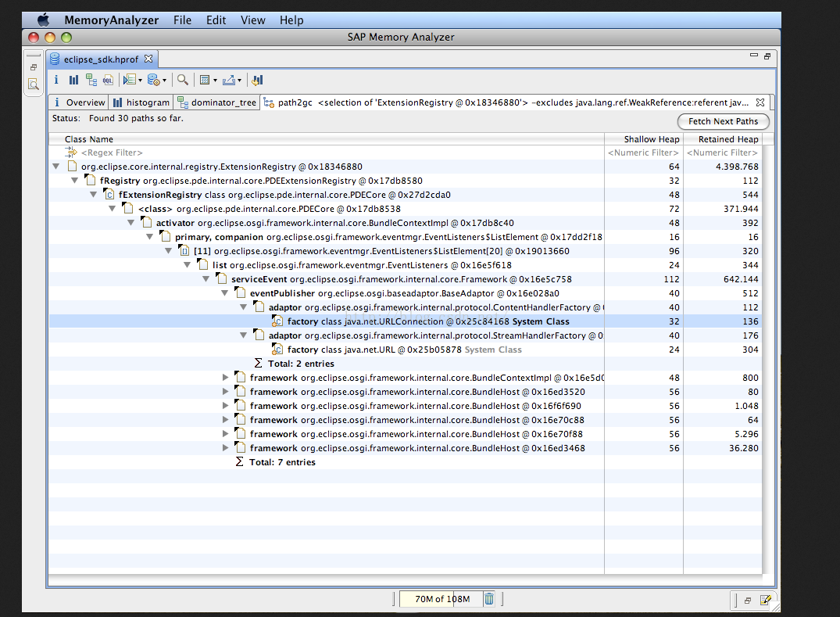Image resolution: width=840 pixels, height=617 pixels.
Task: Click the compare heap dumps toolbar icon
Action: pos(258,80)
